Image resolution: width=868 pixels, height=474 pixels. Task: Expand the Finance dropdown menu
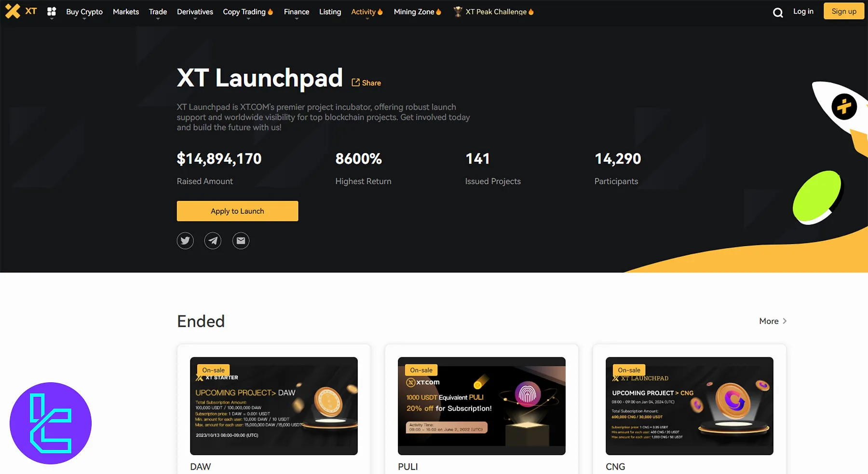click(296, 12)
